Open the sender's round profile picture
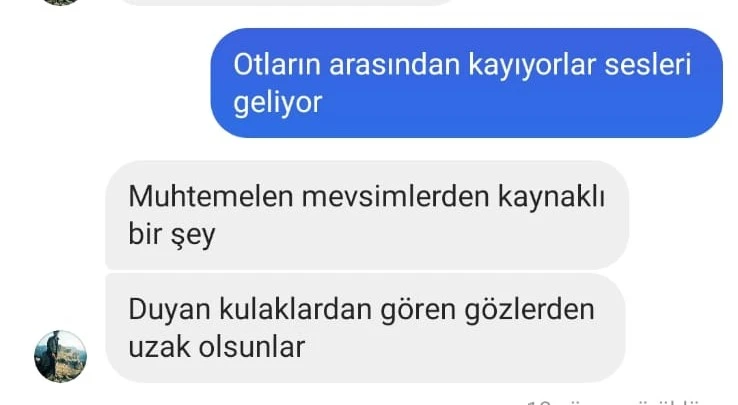738x405 pixels. point(60,356)
